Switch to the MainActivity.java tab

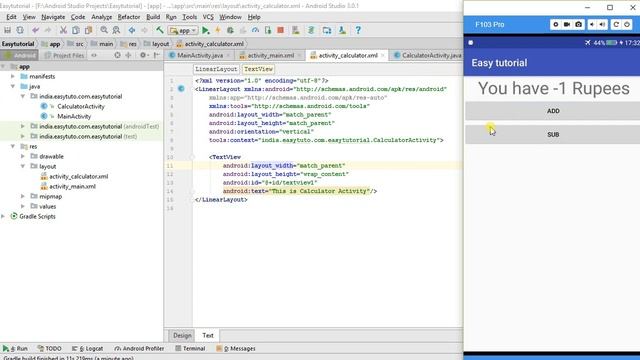click(200, 55)
